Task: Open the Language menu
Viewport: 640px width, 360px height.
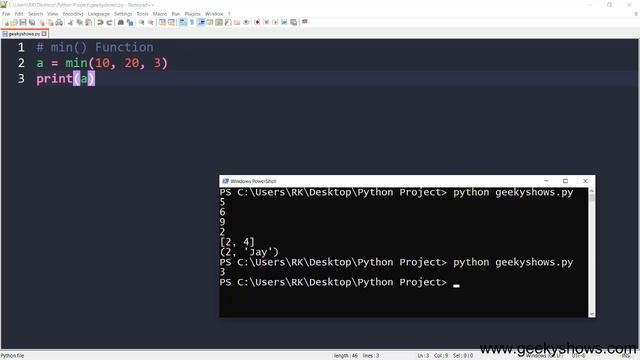Action: [x=99, y=14]
